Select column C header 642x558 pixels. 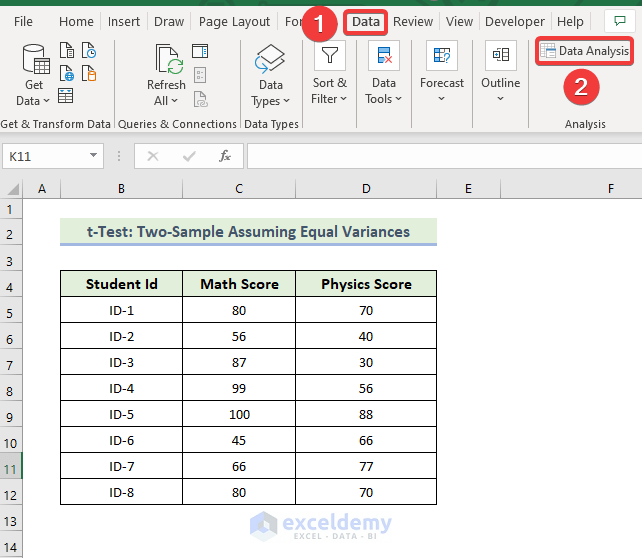[239, 189]
